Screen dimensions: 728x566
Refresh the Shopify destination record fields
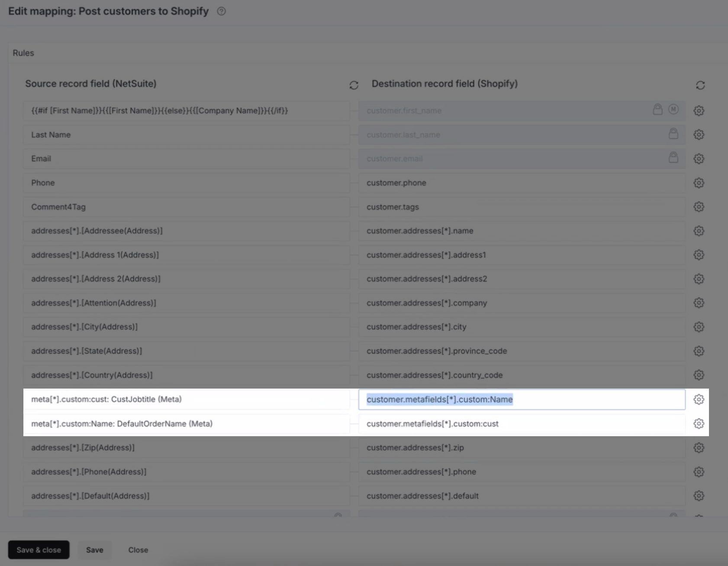(x=700, y=85)
